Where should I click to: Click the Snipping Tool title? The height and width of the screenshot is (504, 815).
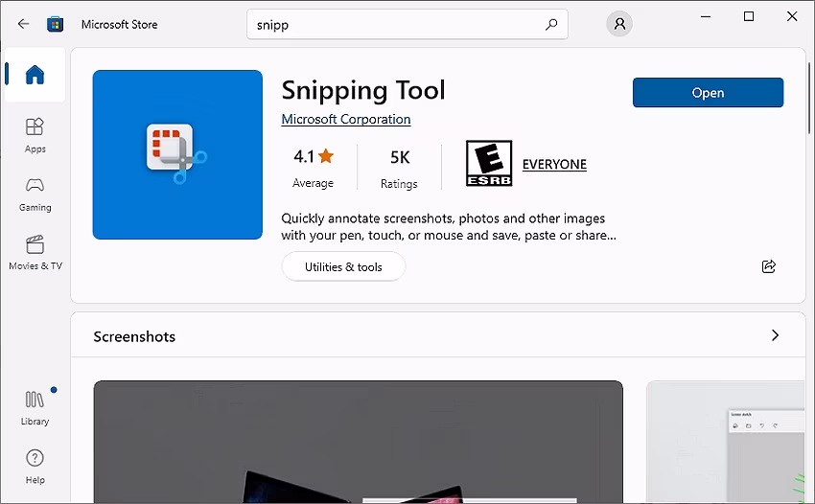click(363, 90)
